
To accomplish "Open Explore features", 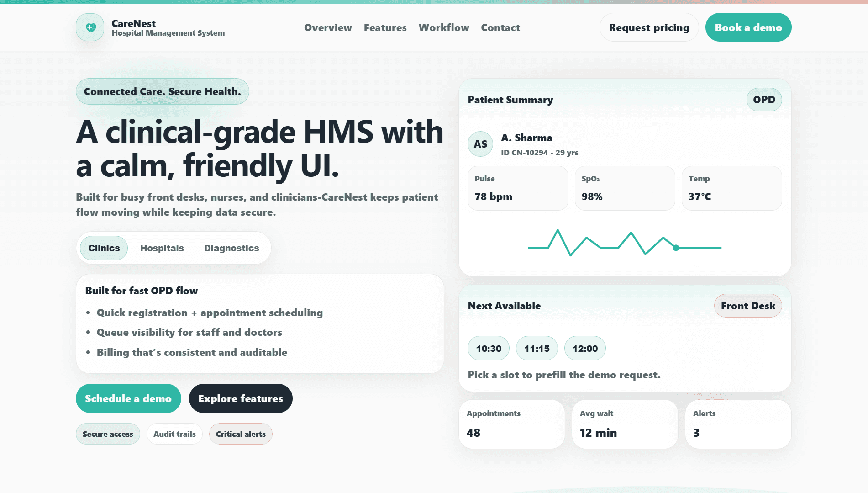I will pyautogui.click(x=241, y=398).
